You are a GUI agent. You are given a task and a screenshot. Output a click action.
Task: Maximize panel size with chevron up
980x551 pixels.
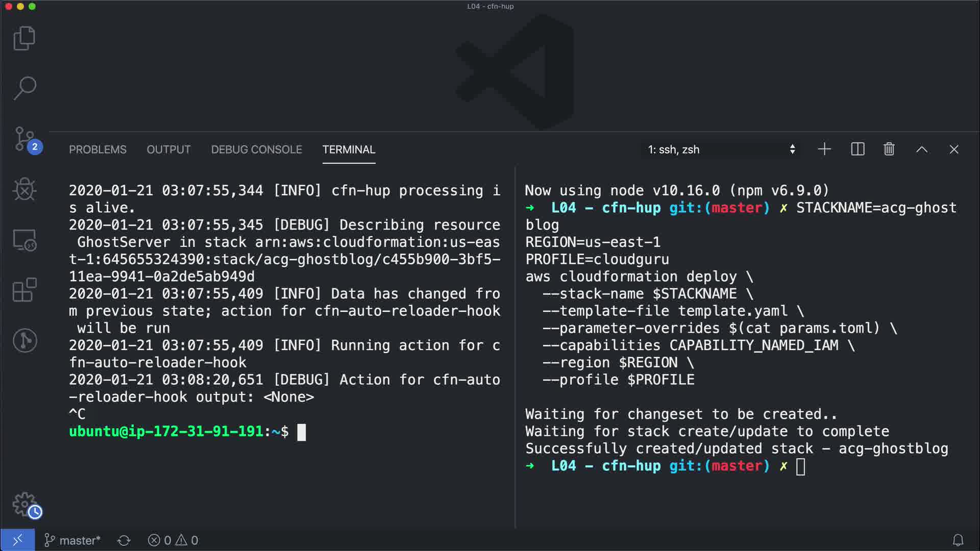921,149
